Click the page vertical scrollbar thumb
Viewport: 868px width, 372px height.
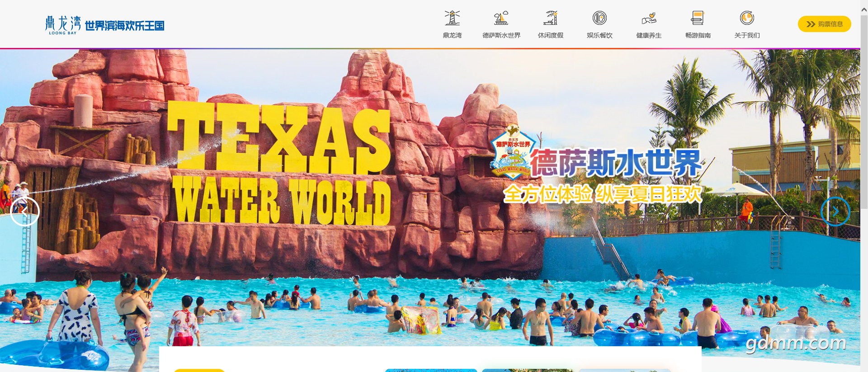pos(864,113)
